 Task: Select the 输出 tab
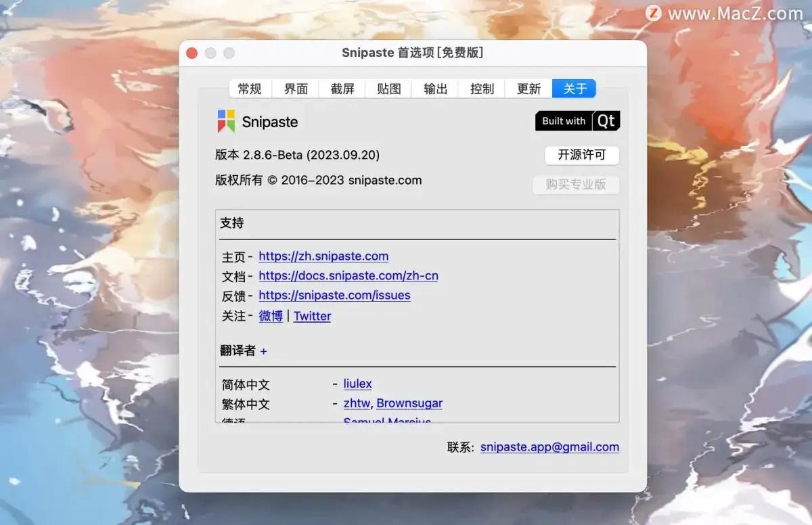[434, 88]
